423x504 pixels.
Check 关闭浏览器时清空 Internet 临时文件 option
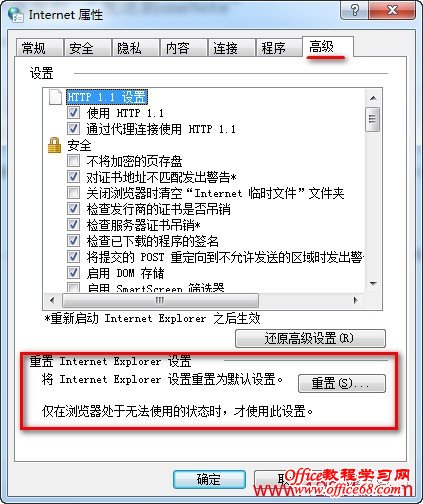pyautogui.click(x=73, y=192)
